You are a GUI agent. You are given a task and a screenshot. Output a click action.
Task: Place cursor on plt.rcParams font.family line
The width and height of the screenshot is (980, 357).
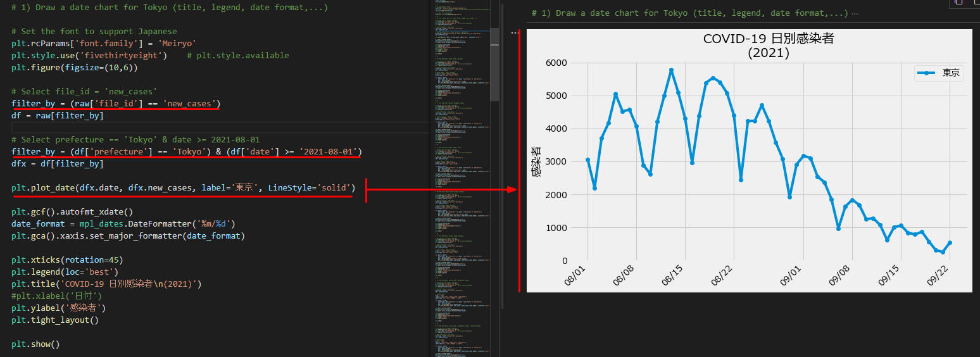coord(104,44)
